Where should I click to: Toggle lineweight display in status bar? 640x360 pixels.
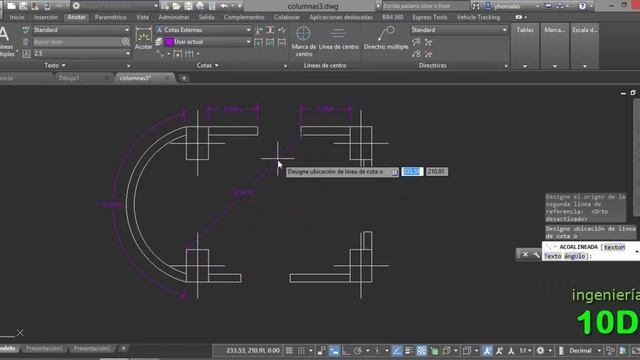click(409, 351)
